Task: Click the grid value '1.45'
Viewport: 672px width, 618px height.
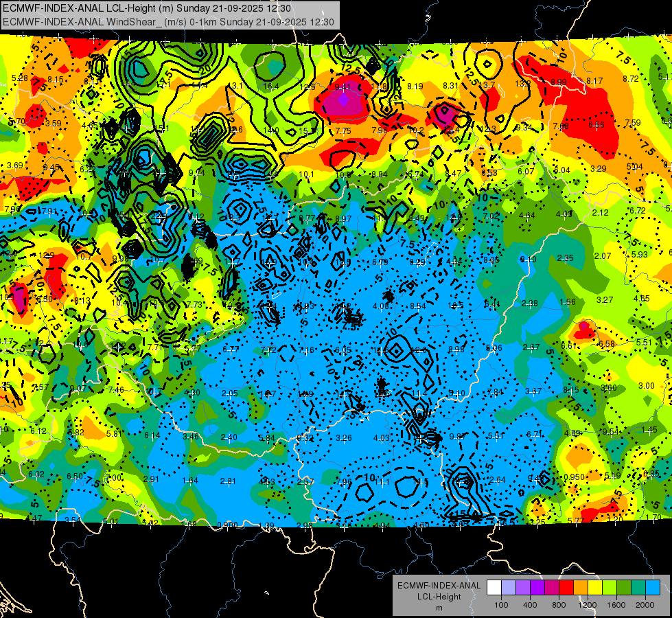Action: pos(649,429)
